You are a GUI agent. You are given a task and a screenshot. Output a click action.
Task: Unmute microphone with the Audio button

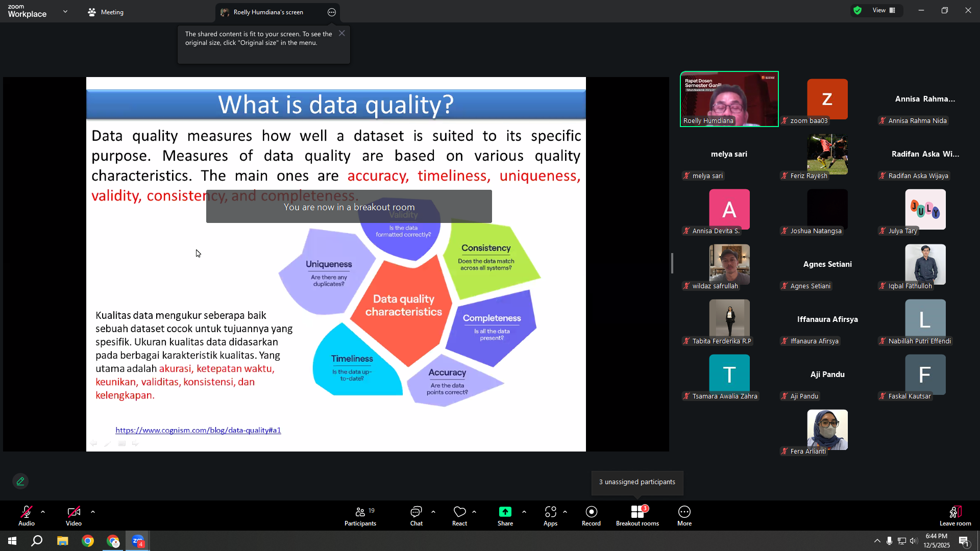(27, 516)
